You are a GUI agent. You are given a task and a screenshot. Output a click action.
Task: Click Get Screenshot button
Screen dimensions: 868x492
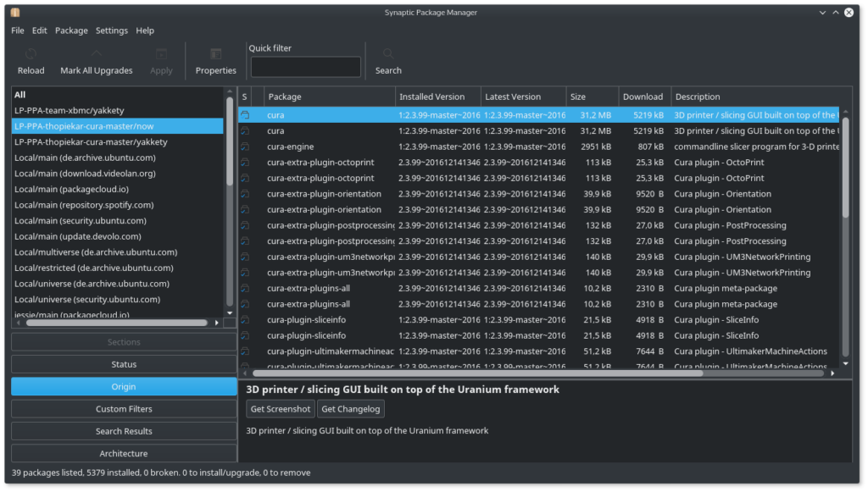(281, 409)
